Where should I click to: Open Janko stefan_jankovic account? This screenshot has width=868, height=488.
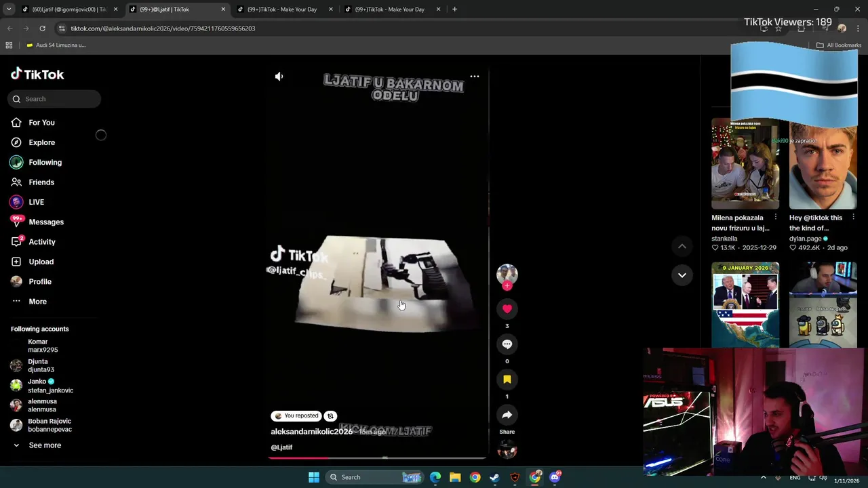[x=50, y=386]
